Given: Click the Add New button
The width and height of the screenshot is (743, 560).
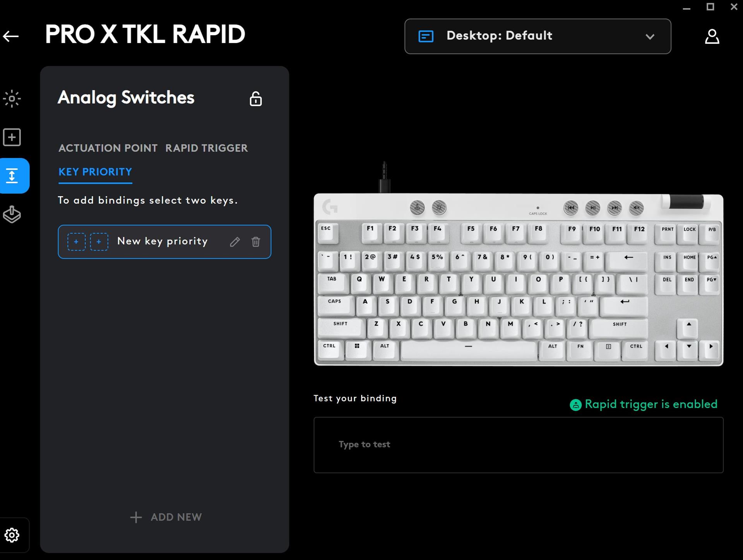Looking at the screenshot, I should click(x=166, y=517).
